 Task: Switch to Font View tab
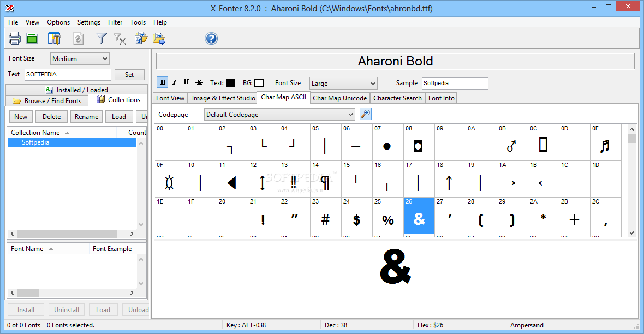point(170,98)
